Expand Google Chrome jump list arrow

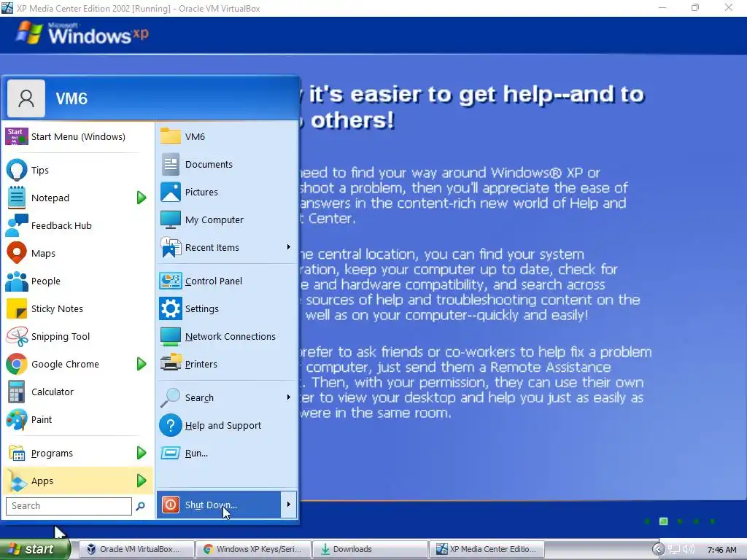142,365
